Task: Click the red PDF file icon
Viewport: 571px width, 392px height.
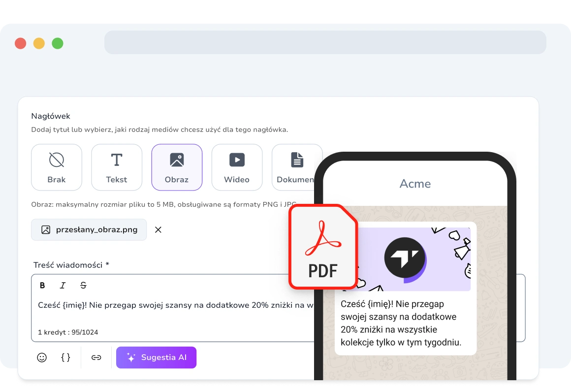Action: [x=322, y=246]
